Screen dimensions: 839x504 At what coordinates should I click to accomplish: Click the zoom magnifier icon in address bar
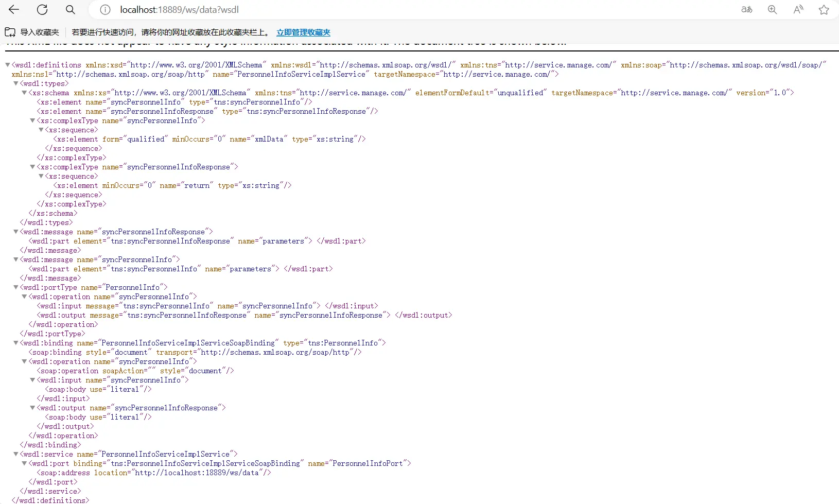(x=772, y=9)
